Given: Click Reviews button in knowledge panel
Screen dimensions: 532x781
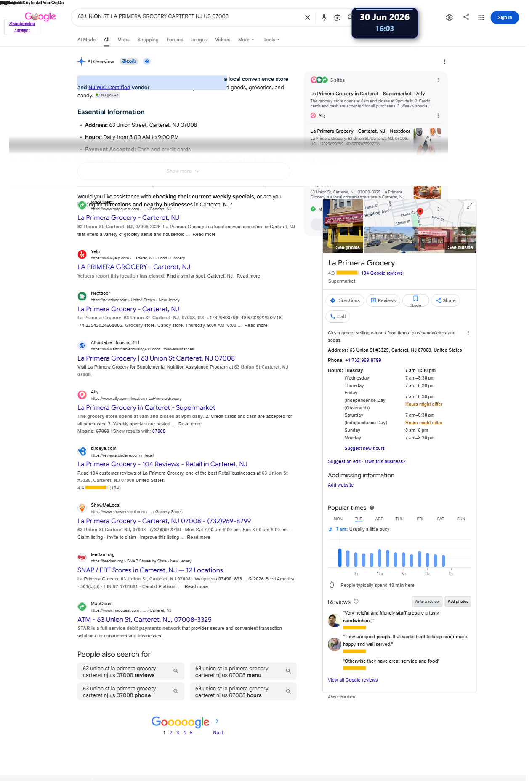Looking at the screenshot, I should click(383, 300).
